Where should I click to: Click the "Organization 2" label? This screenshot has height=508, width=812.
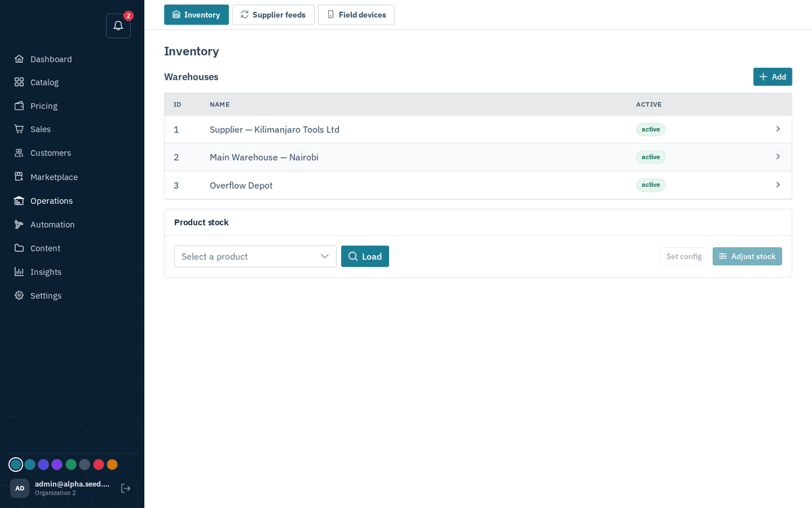55,493
